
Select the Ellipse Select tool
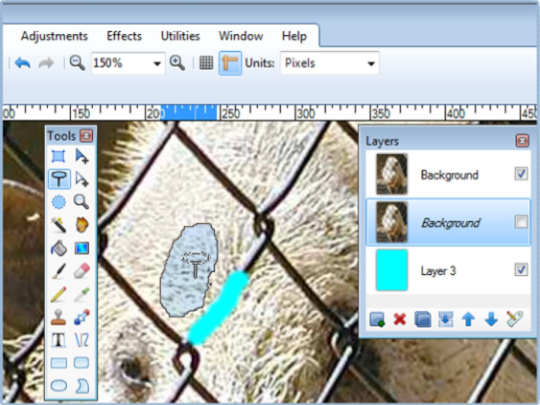[x=59, y=202]
